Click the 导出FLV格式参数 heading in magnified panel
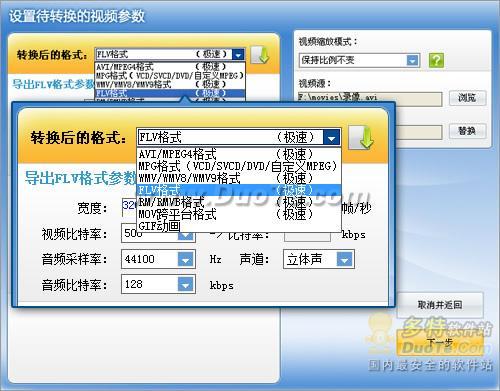 (x=81, y=178)
